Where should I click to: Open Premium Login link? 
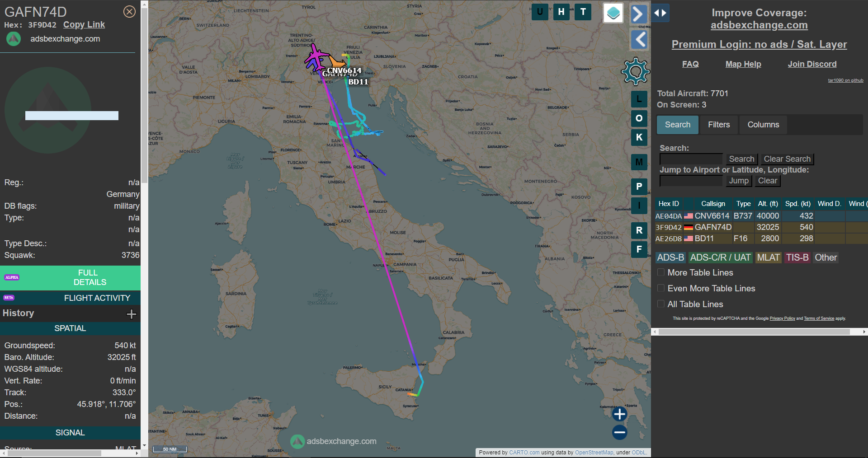click(759, 44)
